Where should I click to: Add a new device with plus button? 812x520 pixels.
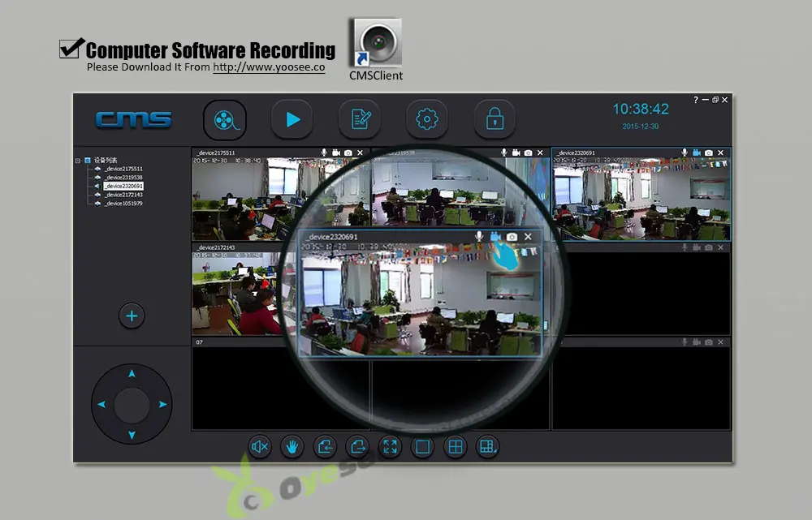(132, 316)
